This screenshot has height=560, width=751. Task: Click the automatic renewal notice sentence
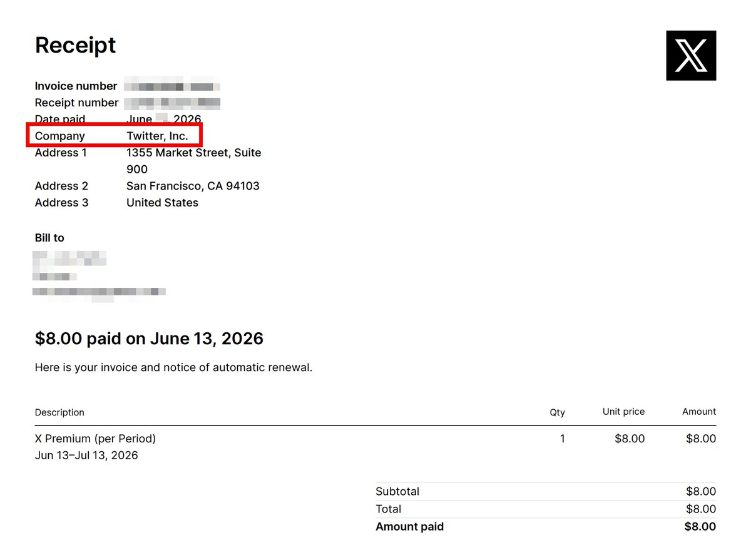pyautogui.click(x=173, y=367)
